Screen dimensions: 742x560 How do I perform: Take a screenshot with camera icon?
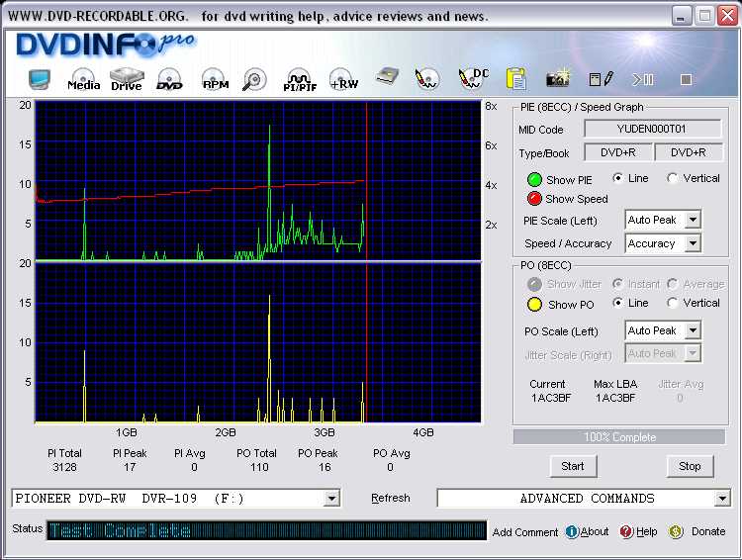point(558,79)
